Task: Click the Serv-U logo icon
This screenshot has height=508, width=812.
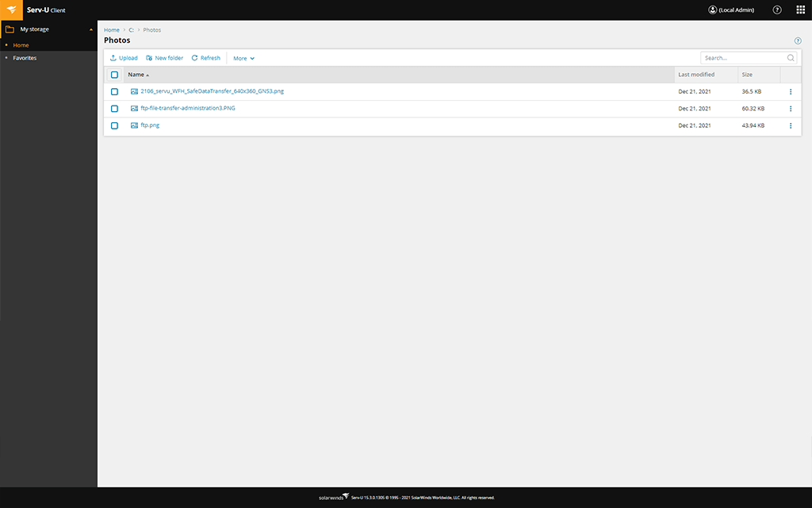Action: click(10, 10)
